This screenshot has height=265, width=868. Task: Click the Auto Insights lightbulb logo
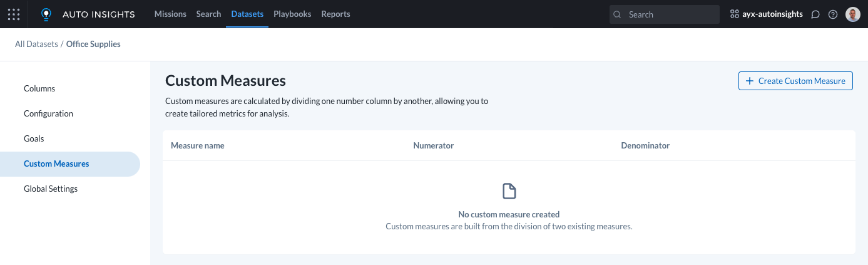46,14
